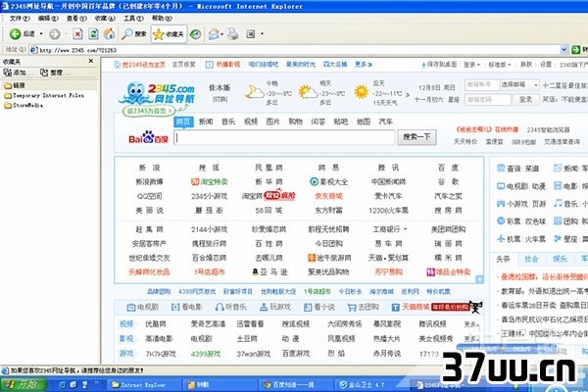This screenshot has width=588, height=392.
Task: Click the Print printer icon
Action: [x=233, y=34]
